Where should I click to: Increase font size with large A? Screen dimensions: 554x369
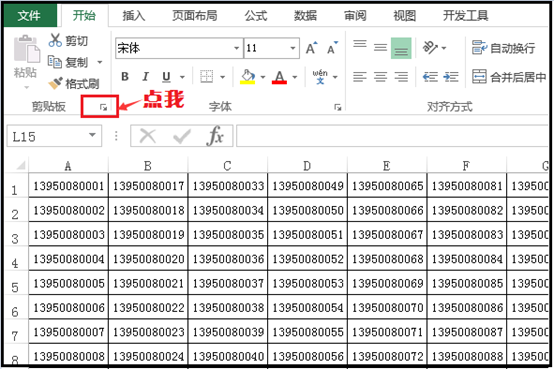click(311, 48)
